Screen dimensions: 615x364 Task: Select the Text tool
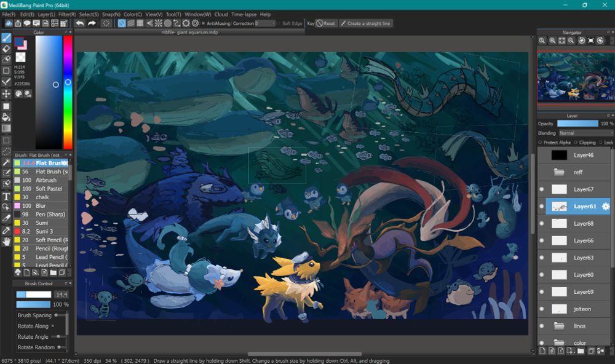point(6,196)
